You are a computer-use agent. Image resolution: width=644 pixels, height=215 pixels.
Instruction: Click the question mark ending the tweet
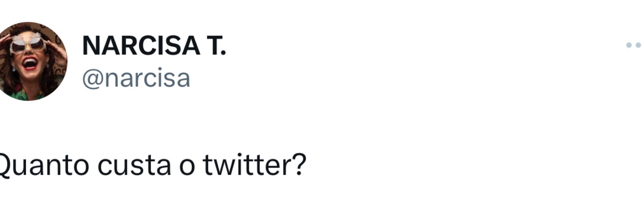(299, 164)
